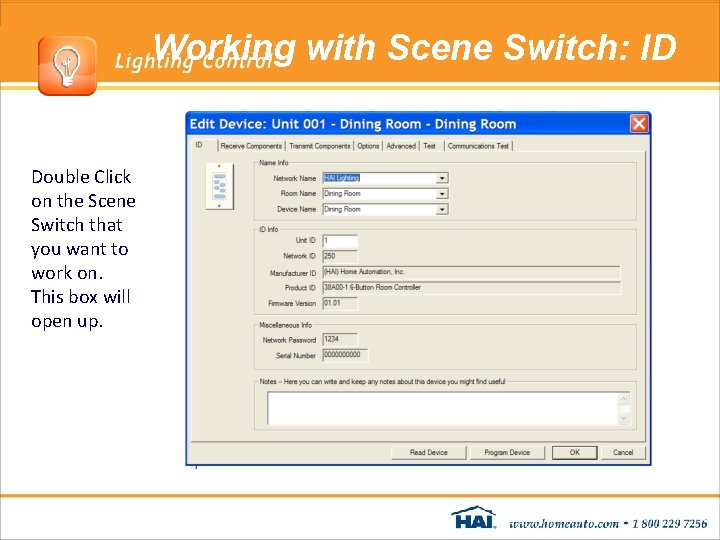Screen dimensions: 720x540
Task: Open the Communications Test tab
Action: point(478,146)
